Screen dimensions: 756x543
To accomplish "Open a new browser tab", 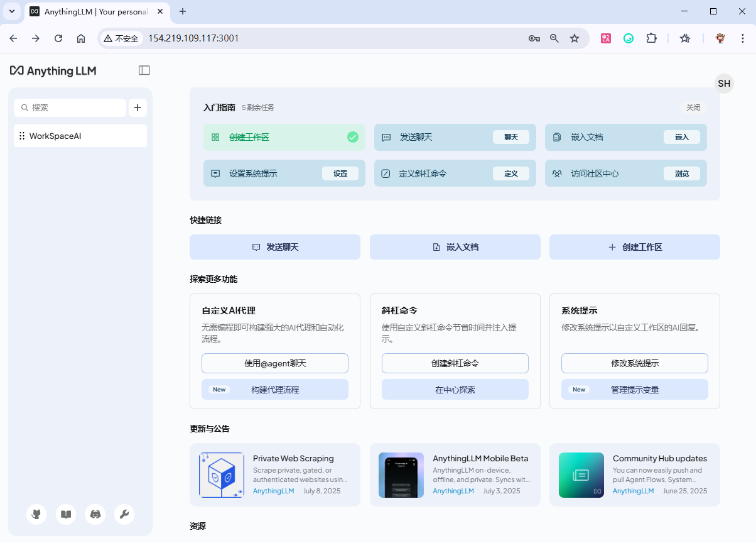I will pyautogui.click(x=183, y=11).
